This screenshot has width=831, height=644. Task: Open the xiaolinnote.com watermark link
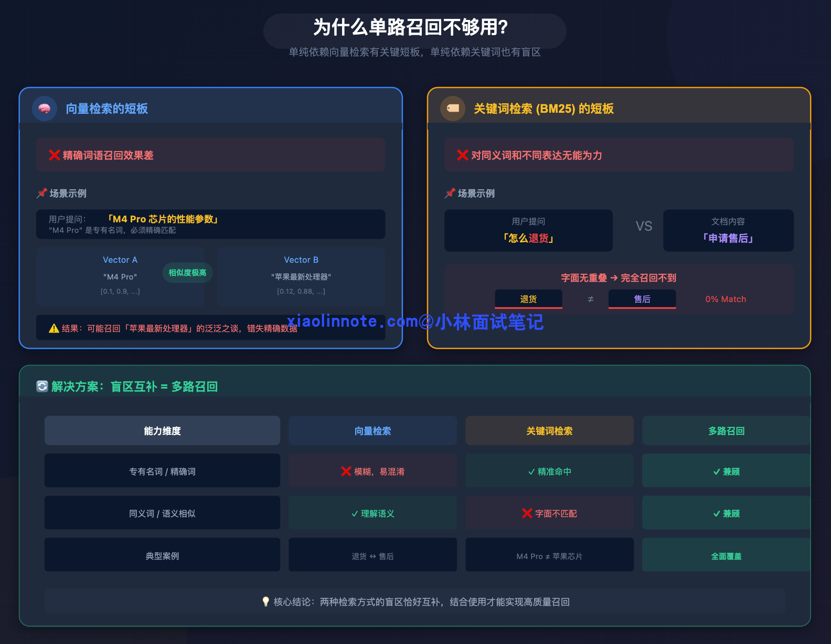point(414,321)
